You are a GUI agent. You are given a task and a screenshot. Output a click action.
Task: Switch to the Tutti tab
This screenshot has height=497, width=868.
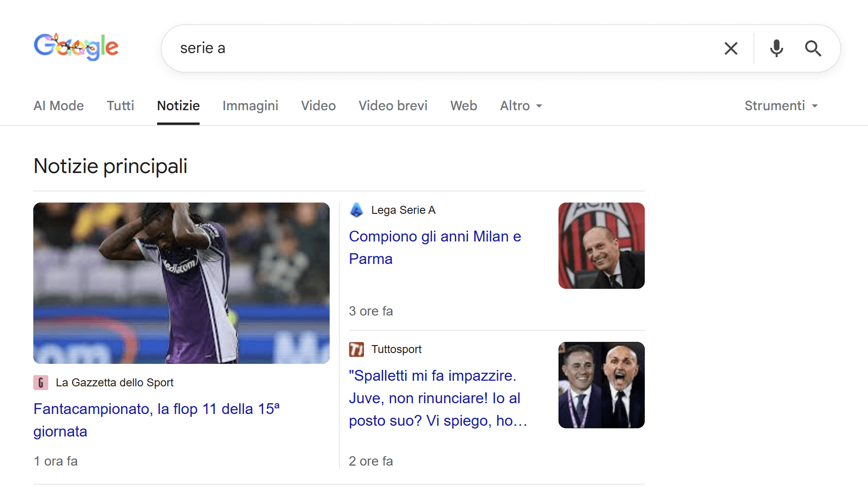120,105
